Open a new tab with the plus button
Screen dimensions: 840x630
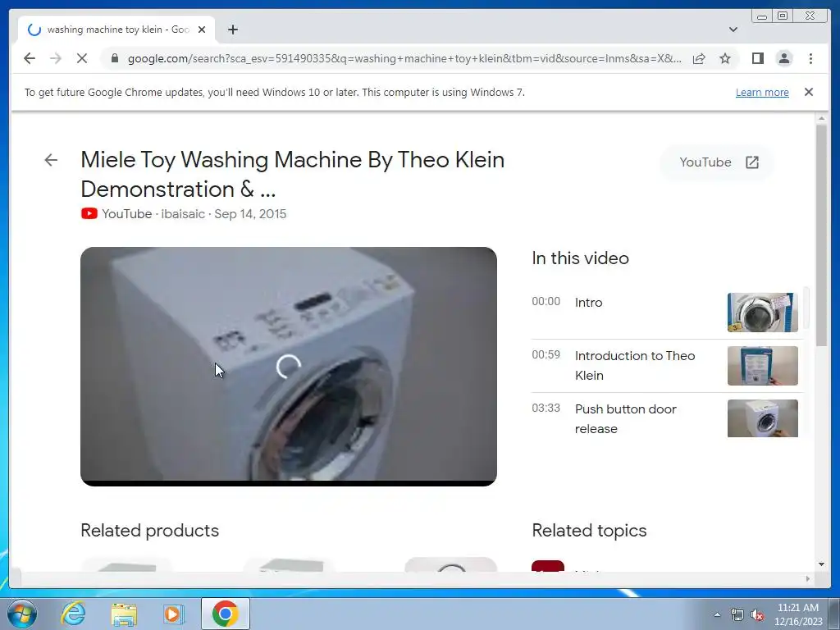click(232, 30)
